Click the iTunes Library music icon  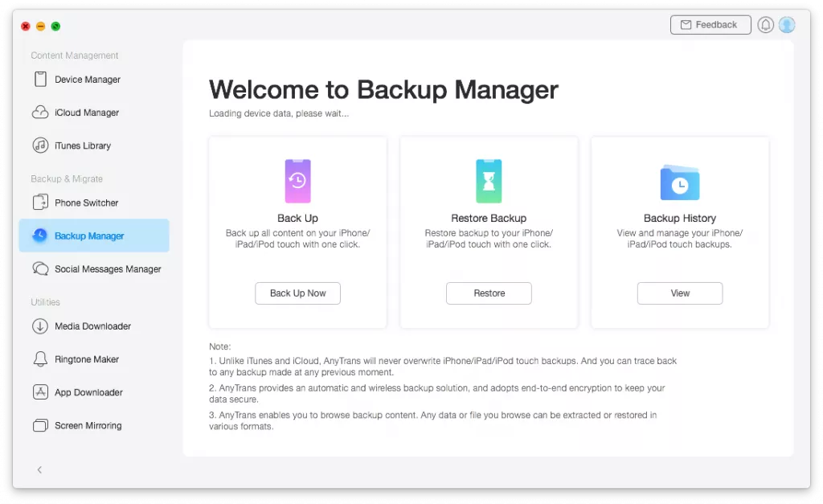point(40,145)
